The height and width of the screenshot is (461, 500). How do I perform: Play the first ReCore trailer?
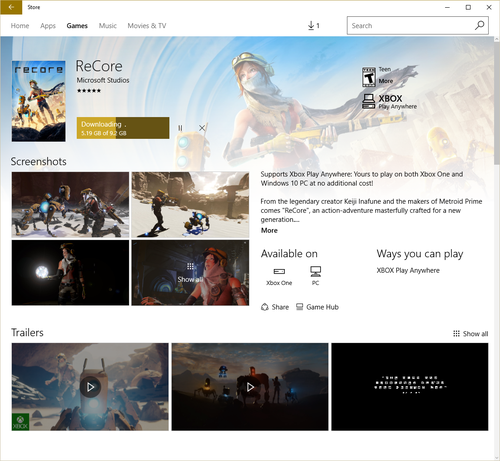point(90,387)
